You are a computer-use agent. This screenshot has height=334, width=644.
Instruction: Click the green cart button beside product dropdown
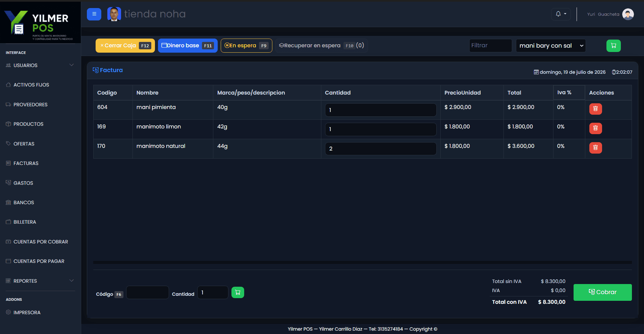(x=613, y=46)
